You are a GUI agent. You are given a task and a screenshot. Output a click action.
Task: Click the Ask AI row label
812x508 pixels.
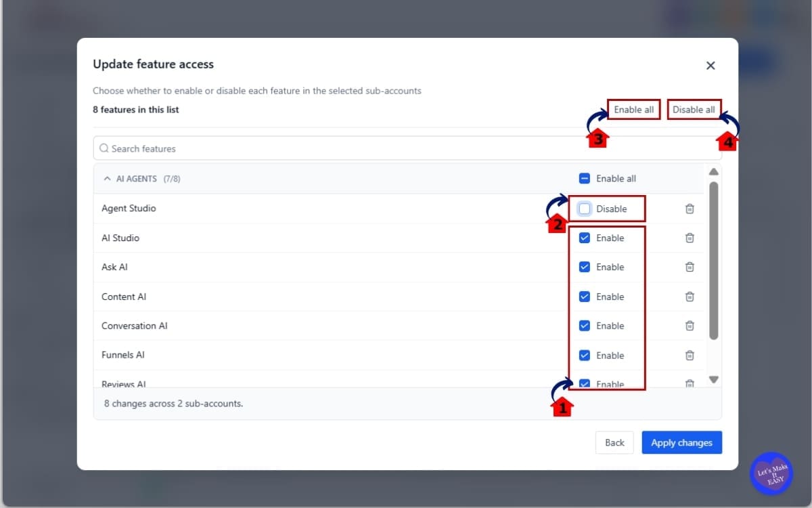[114, 267]
